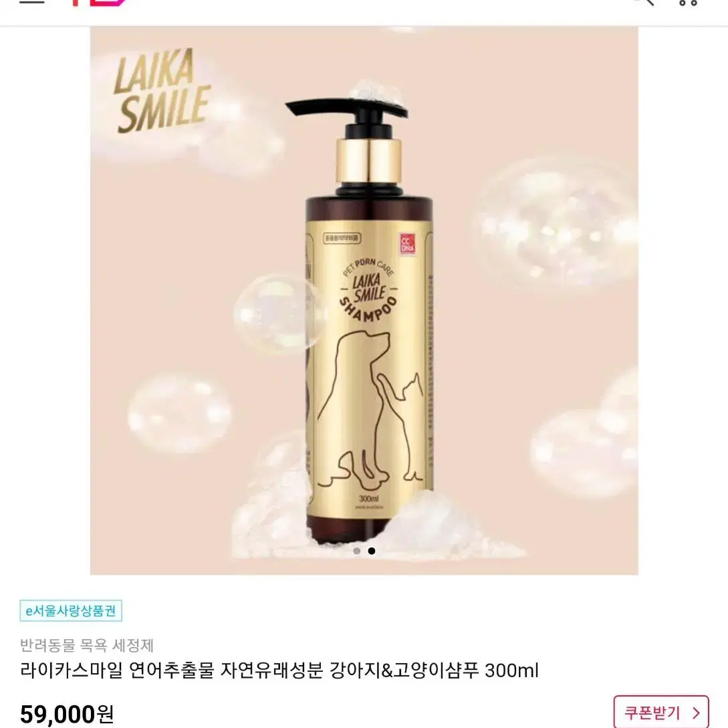Open search with the magnifier icon
Screen dimensions: 728x728
pos(644,2)
